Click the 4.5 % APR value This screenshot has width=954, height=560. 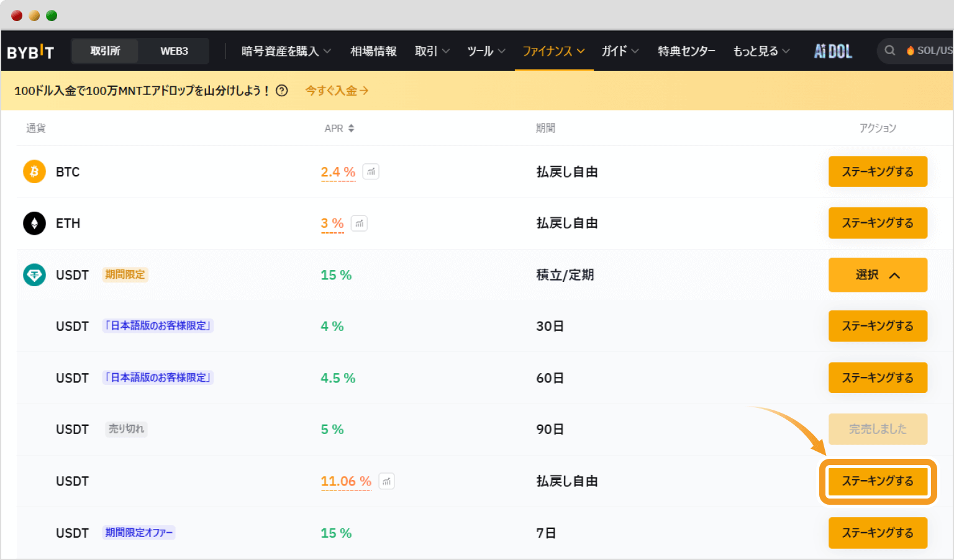tap(338, 378)
